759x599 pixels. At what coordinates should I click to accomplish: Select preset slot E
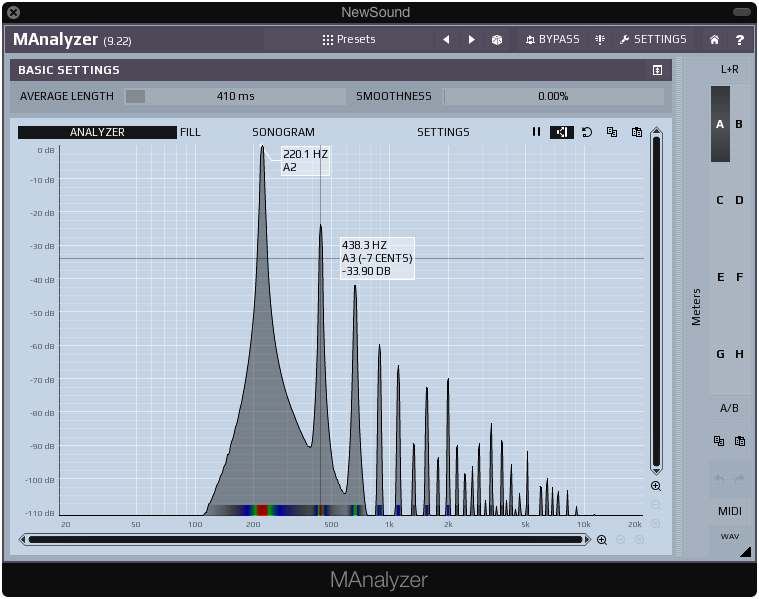(720, 277)
